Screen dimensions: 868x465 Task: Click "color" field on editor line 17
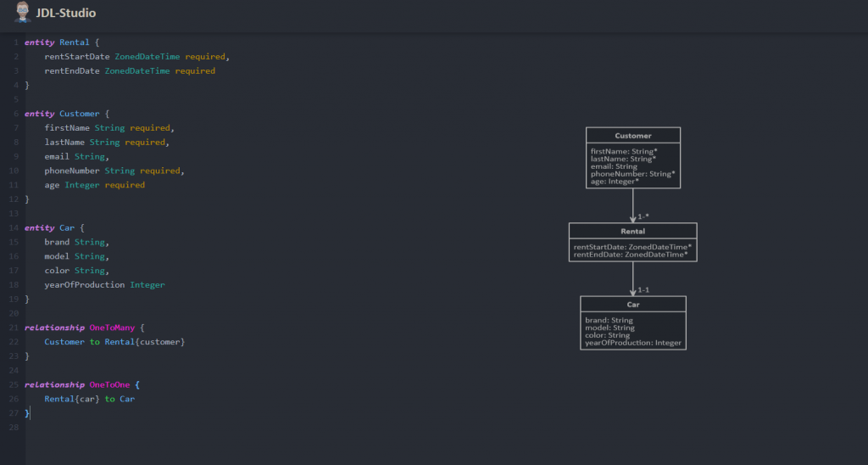pos(57,271)
